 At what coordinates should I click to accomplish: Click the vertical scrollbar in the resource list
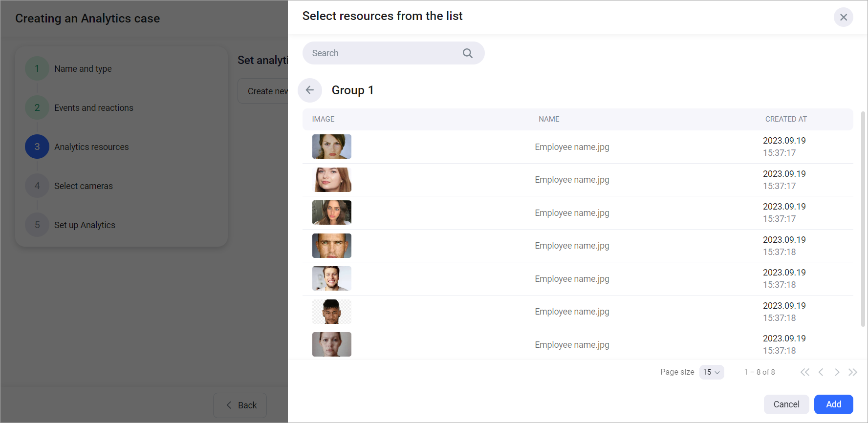pos(863,219)
